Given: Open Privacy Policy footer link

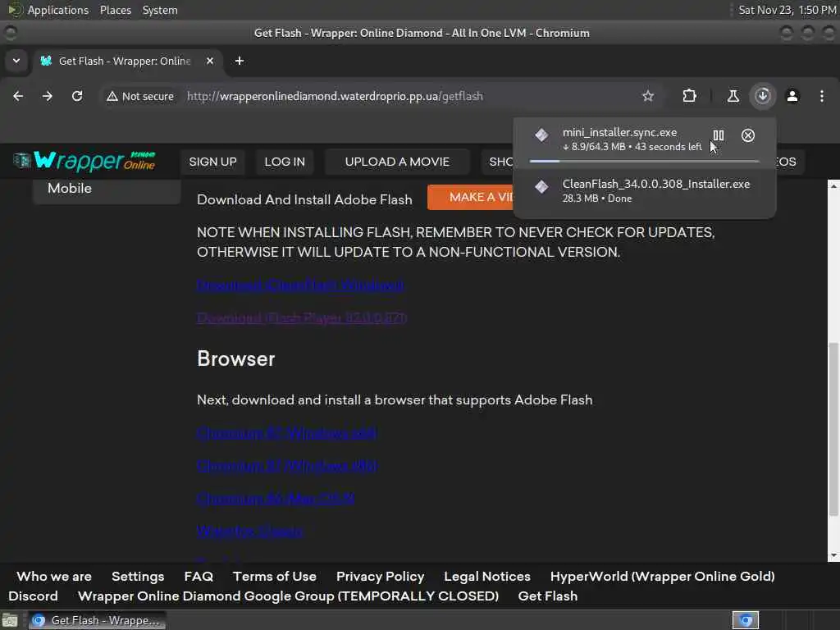Looking at the screenshot, I should 381,577.
